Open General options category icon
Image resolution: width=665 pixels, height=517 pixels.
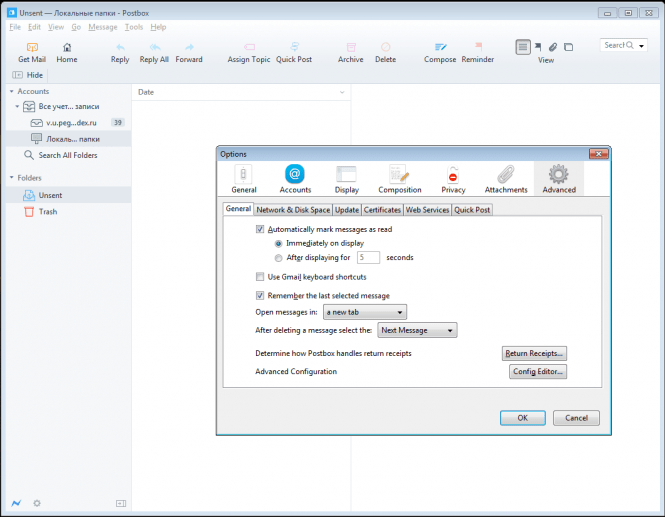click(x=243, y=174)
